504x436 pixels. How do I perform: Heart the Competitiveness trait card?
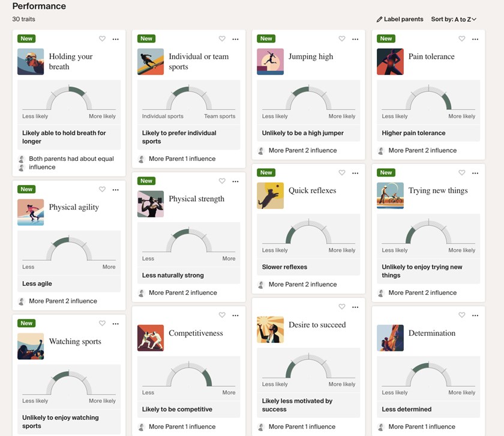[222, 315]
